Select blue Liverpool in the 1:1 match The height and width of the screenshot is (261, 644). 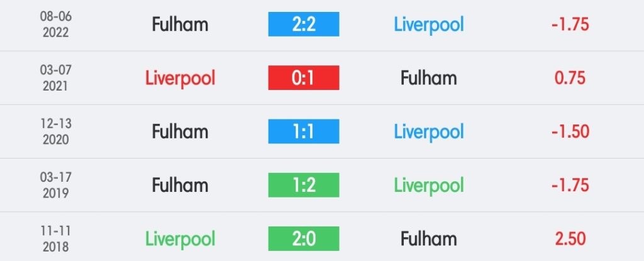click(x=429, y=131)
